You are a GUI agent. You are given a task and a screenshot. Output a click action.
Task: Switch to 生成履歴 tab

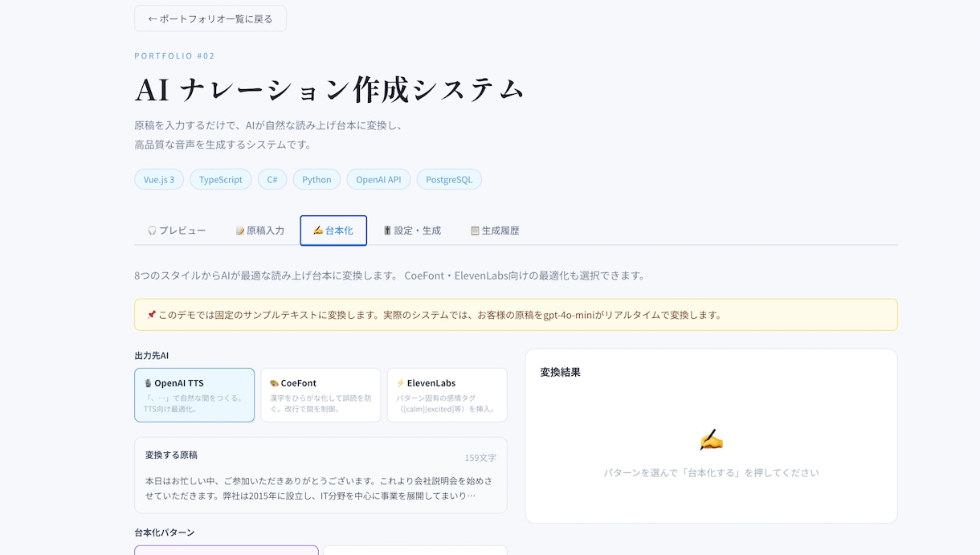point(495,231)
